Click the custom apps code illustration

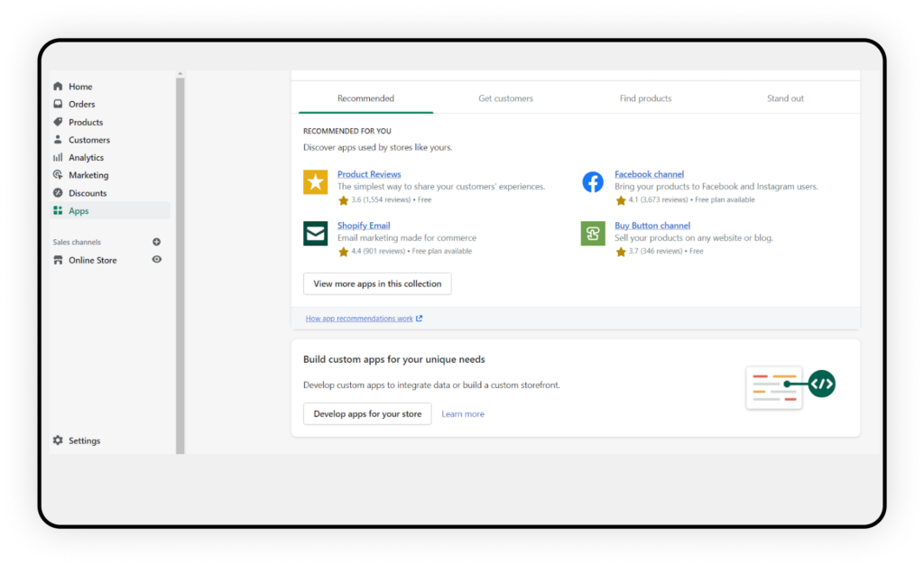790,387
